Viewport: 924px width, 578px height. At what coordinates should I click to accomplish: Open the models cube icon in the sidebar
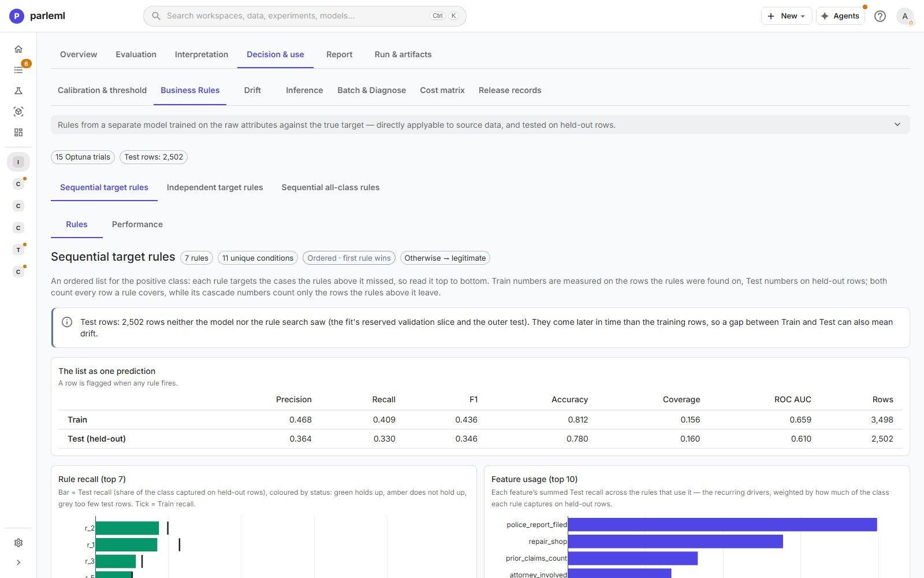tap(18, 112)
